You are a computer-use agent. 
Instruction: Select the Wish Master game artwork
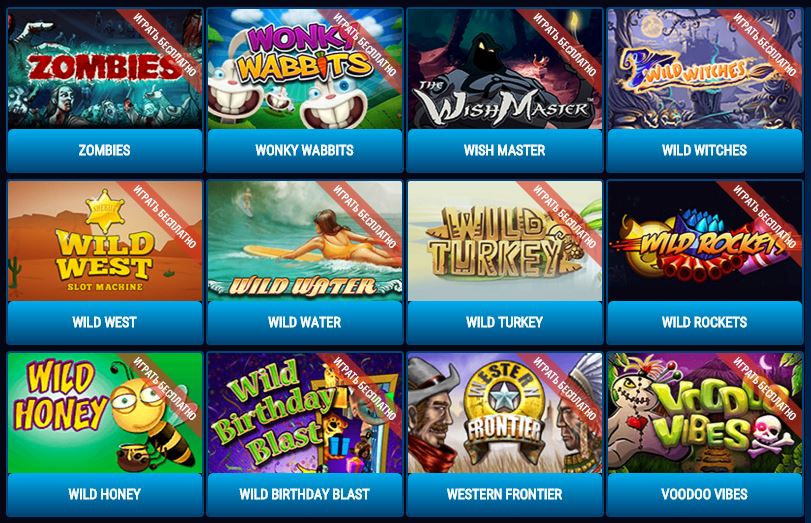click(505, 69)
